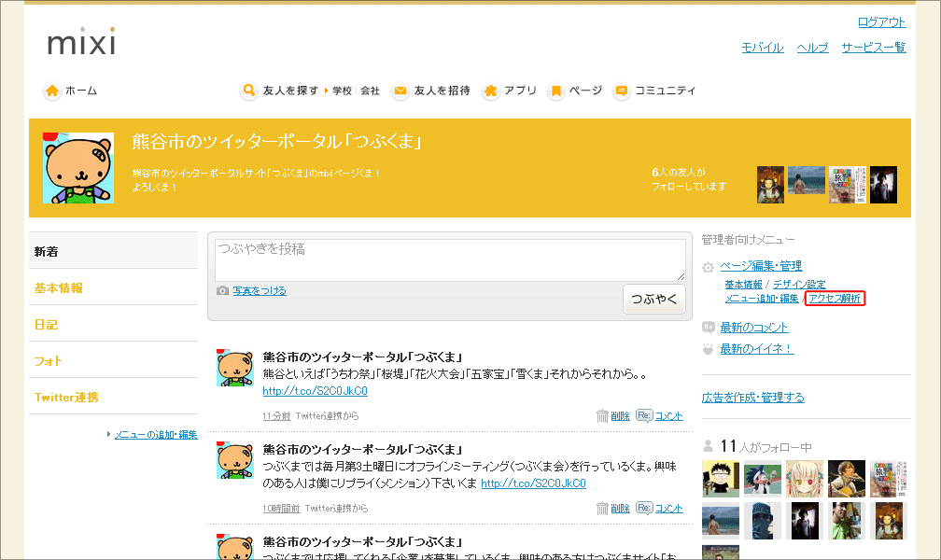Click first follower thumbnail in the yellow banner
This screenshot has width=941, height=560.
point(770,185)
